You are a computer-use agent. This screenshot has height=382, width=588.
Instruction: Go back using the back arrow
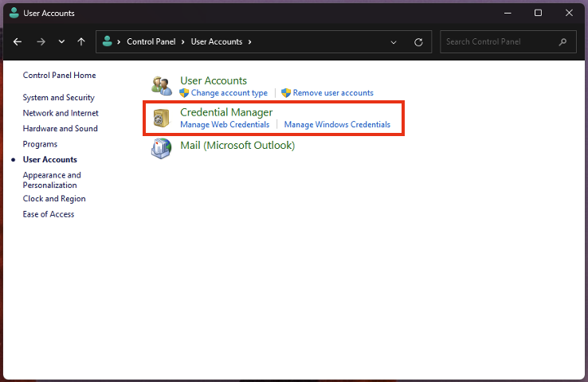pos(18,41)
